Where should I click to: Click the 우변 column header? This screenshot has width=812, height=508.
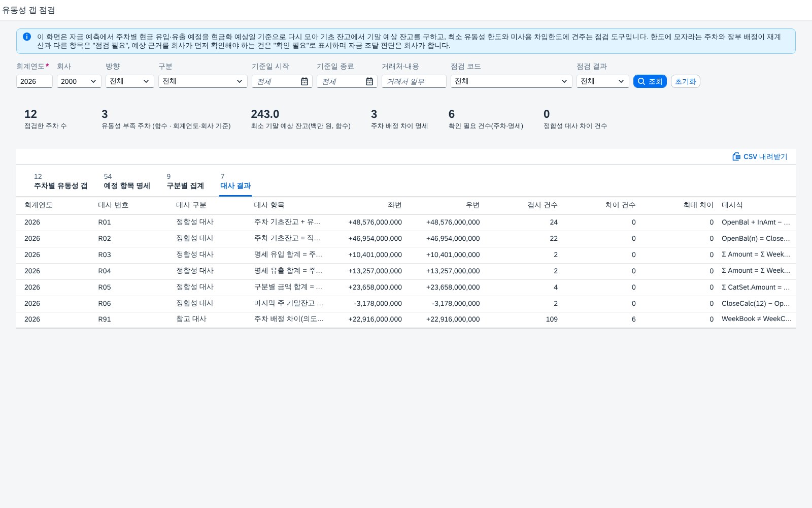point(472,205)
